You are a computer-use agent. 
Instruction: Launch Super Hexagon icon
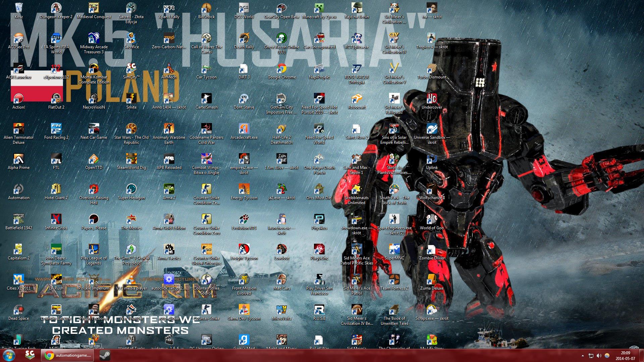131,191
